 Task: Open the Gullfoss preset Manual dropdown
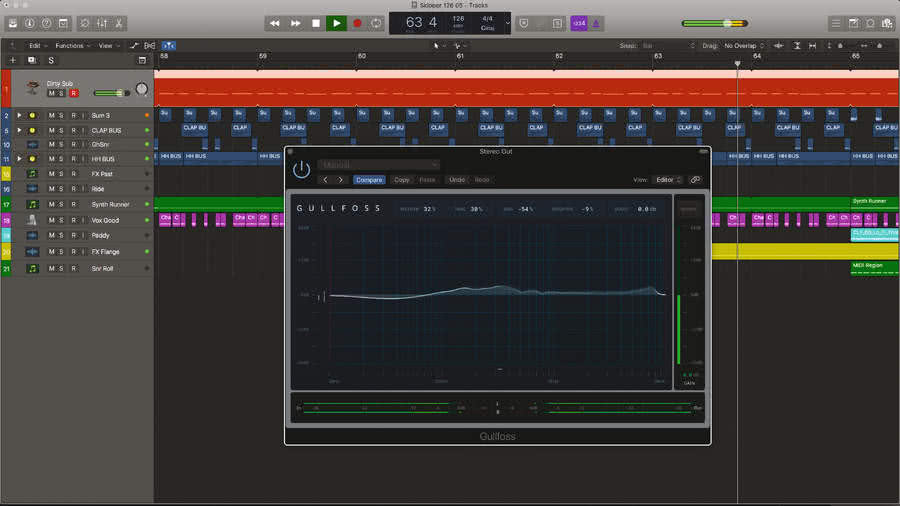tap(379, 165)
